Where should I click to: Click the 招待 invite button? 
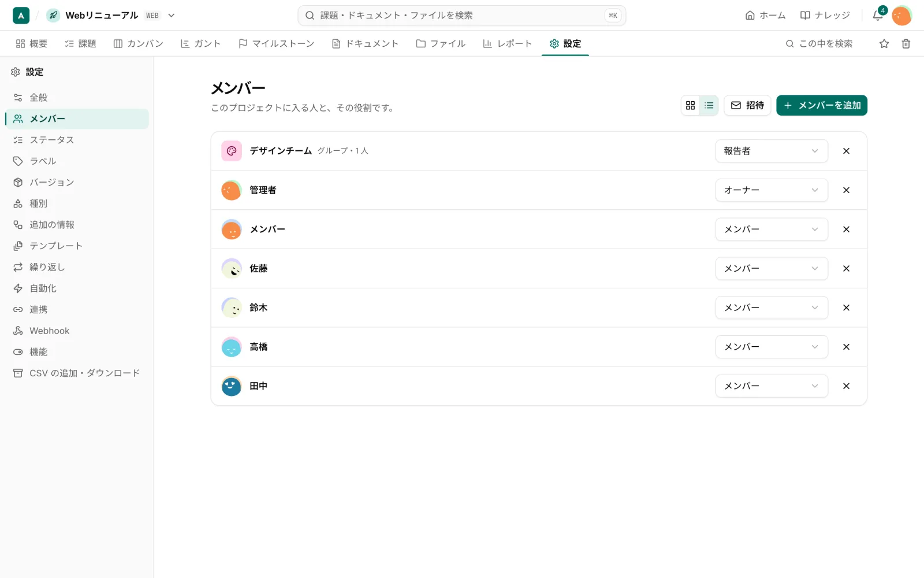pyautogui.click(x=747, y=105)
